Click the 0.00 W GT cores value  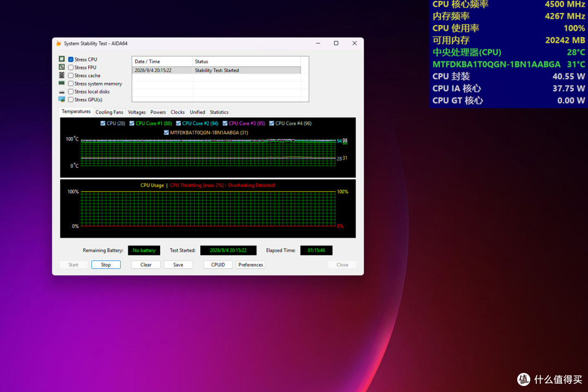[x=571, y=100]
